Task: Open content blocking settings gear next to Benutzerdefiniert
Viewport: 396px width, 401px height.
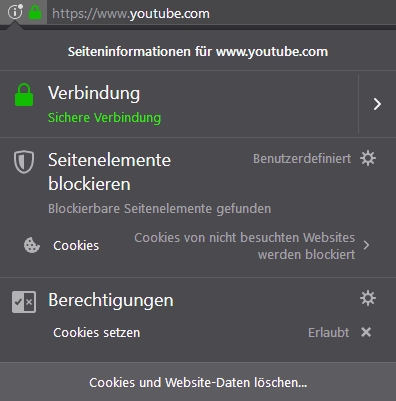Action: pos(368,158)
